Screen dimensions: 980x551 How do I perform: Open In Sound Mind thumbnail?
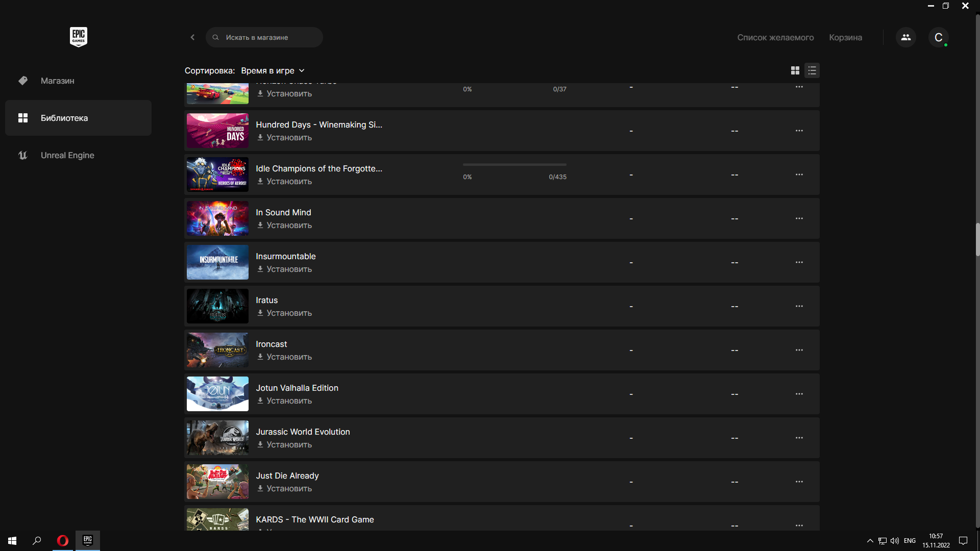(217, 218)
